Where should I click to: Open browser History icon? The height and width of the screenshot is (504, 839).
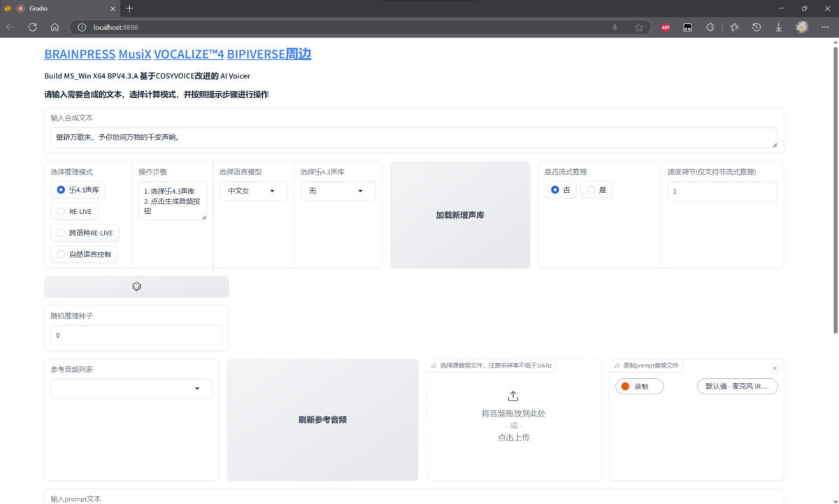click(756, 27)
